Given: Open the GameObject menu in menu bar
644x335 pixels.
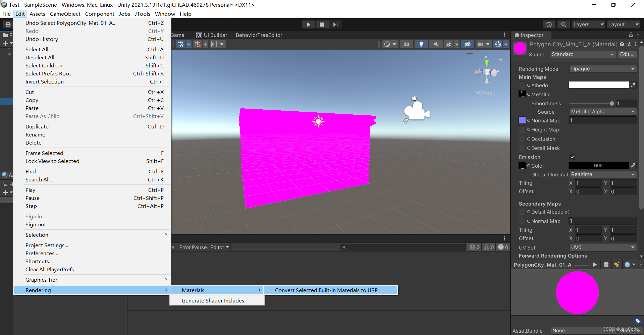Looking at the screenshot, I should pyautogui.click(x=65, y=14).
